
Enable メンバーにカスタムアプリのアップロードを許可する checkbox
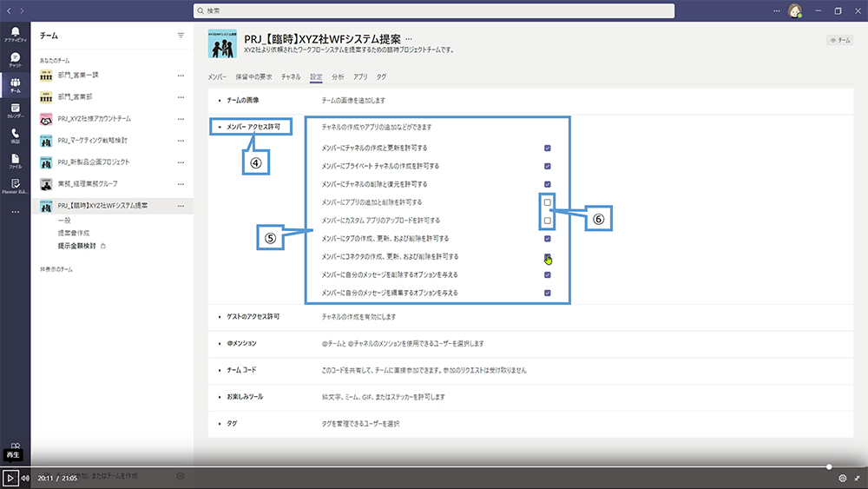548,221
